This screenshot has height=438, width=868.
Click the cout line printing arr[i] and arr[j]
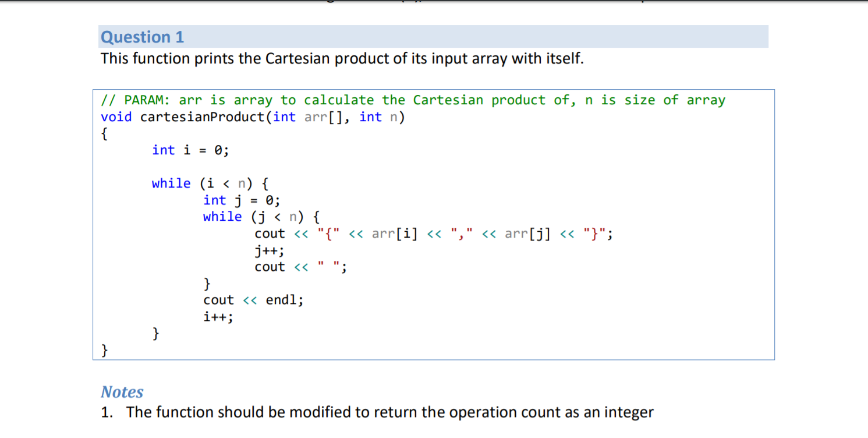point(433,234)
